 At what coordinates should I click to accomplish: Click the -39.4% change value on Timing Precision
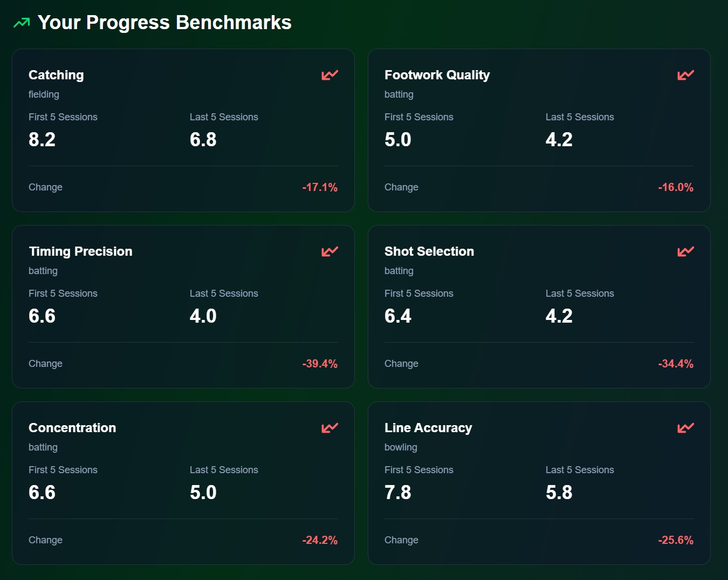(320, 363)
